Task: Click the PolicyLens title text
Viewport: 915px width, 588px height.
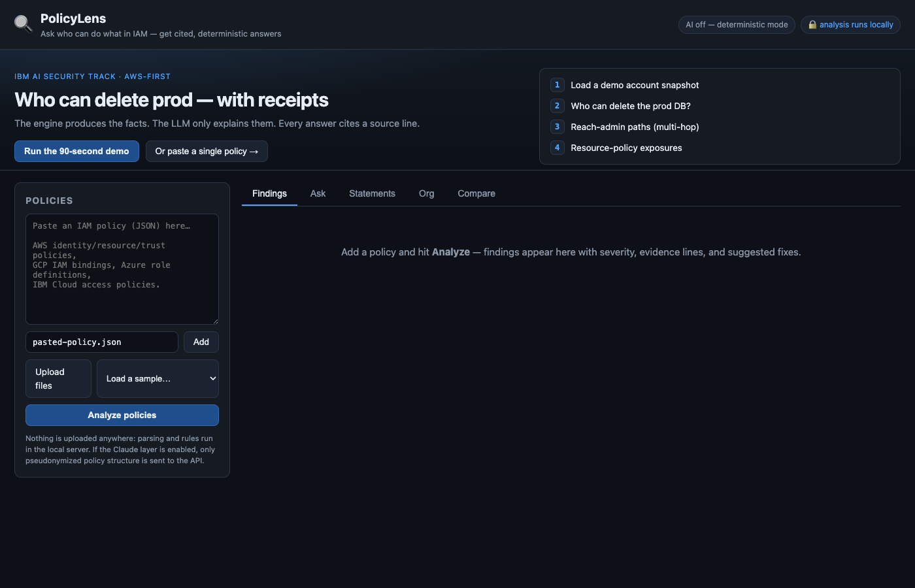Action: pyautogui.click(x=73, y=18)
